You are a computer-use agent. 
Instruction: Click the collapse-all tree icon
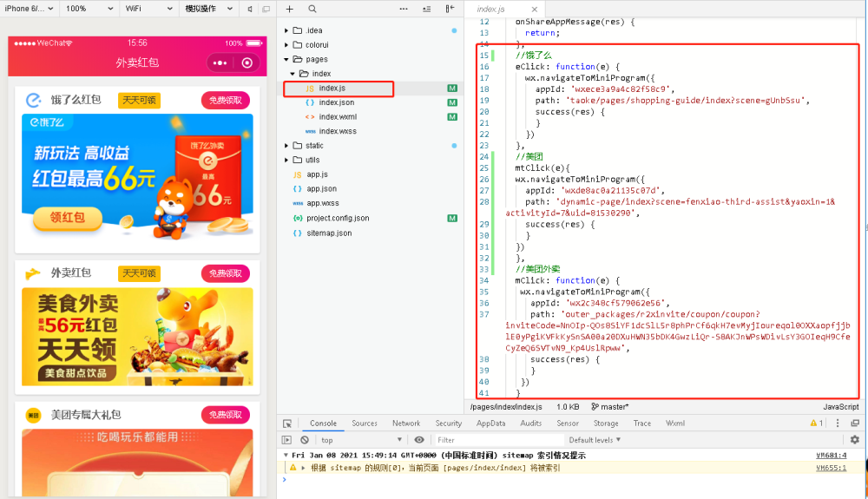coord(427,9)
